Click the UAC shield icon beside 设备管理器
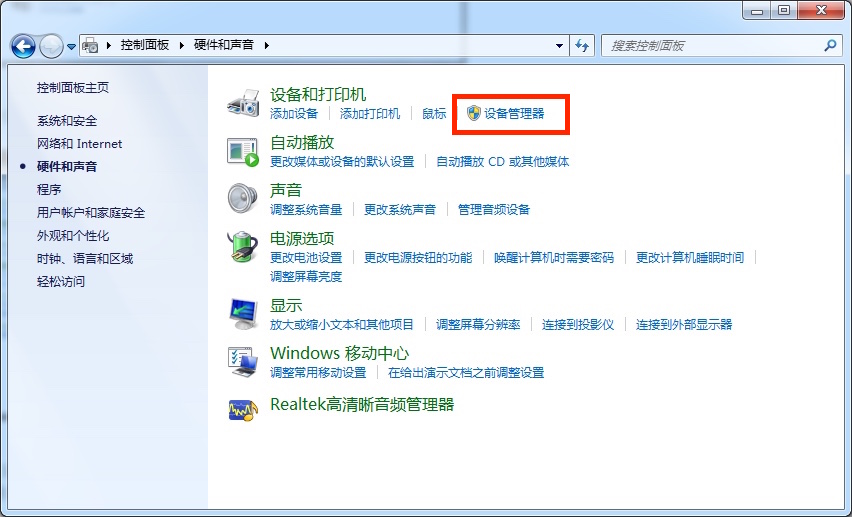This screenshot has height=517, width=852. coord(474,113)
